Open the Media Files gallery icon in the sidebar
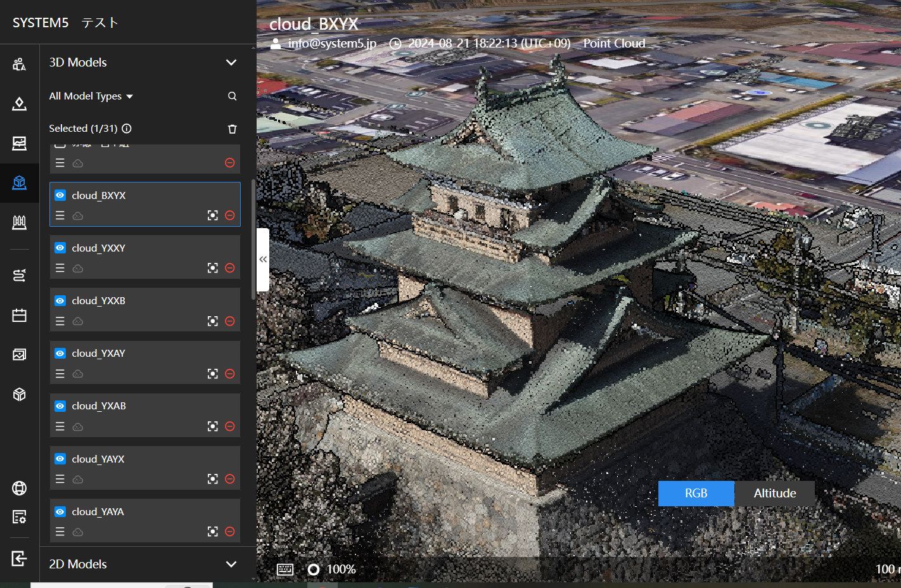Image resolution: width=901 pixels, height=588 pixels. (x=19, y=354)
